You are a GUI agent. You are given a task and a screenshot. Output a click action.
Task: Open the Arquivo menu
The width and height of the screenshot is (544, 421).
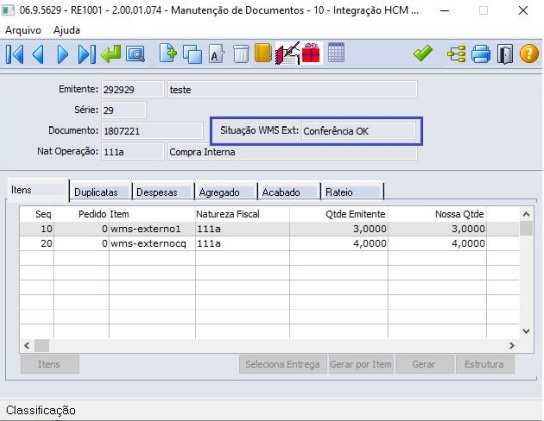click(23, 30)
